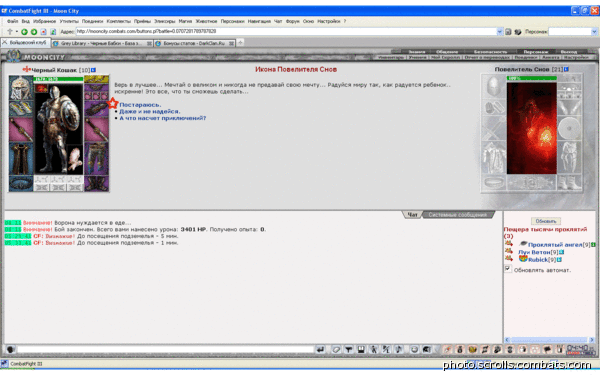Click player name Луи Ветон
600x375 pixels.
pos(534,252)
